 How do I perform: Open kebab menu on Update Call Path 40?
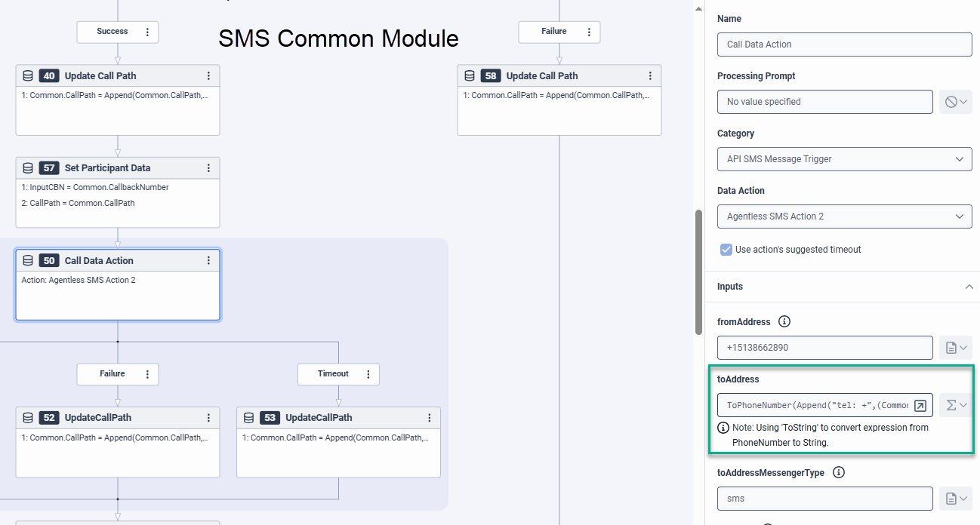click(208, 75)
